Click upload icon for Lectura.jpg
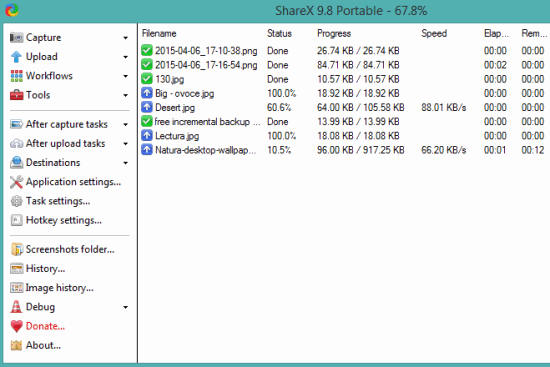 (x=147, y=135)
